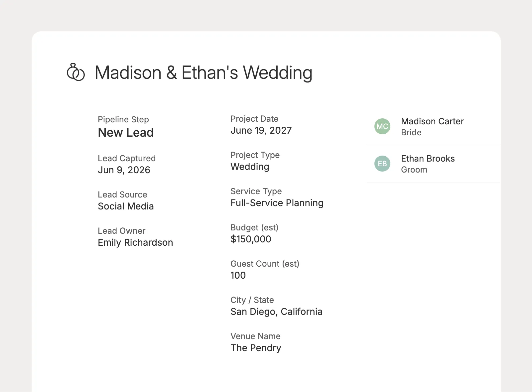This screenshot has height=392, width=532.
Task: Change the Social Media lead source
Action: click(126, 206)
